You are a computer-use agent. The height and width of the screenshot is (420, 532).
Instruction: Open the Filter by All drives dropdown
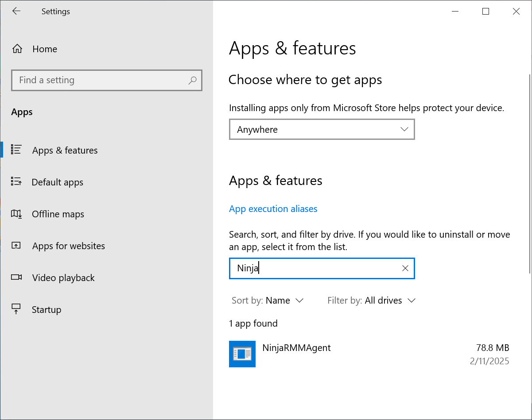(x=372, y=301)
